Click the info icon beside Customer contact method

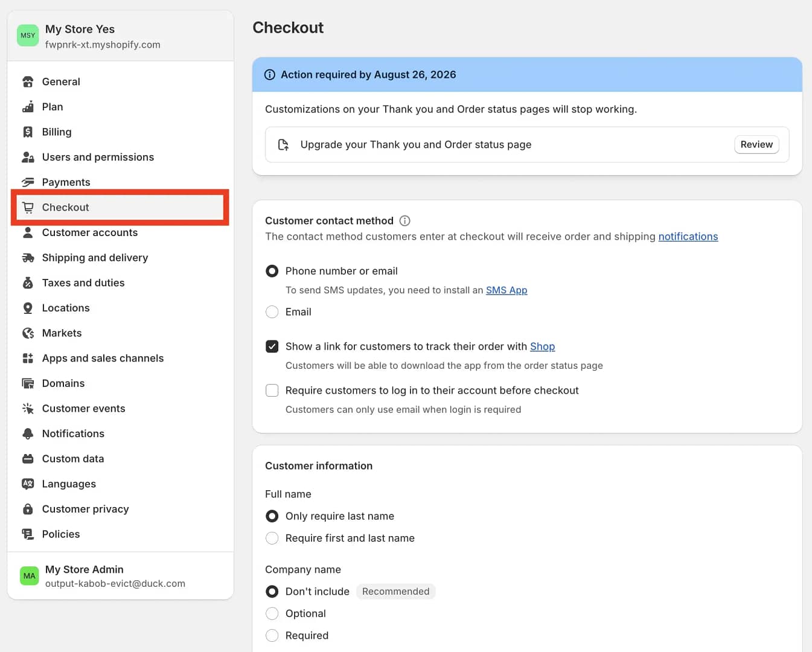(405, 221)
